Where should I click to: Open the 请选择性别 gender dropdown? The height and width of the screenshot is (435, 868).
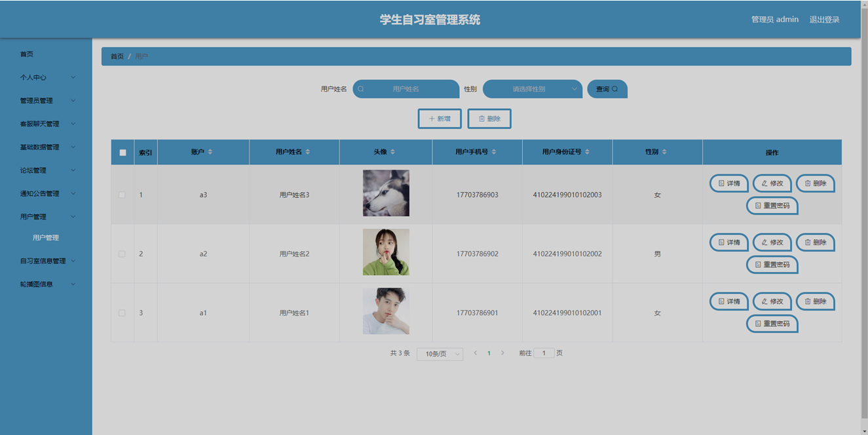(x=532, y=89)
